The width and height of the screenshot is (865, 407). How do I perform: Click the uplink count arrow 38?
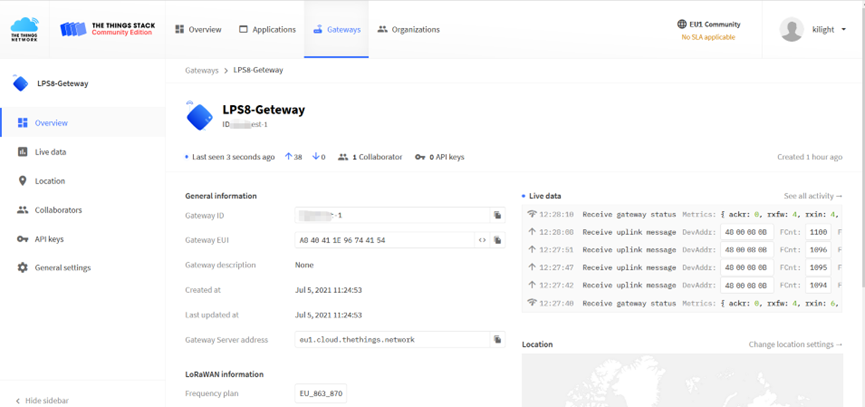point(293,157)
